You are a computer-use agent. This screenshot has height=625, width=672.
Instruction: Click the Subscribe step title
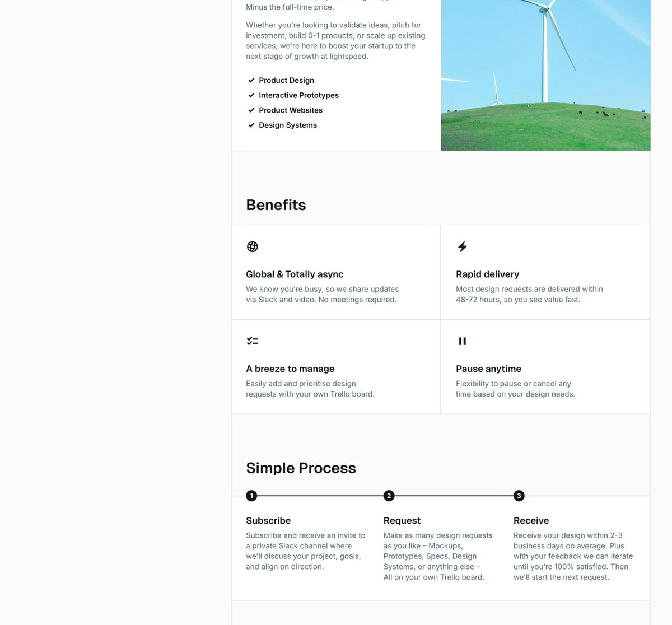coord(268,520)
